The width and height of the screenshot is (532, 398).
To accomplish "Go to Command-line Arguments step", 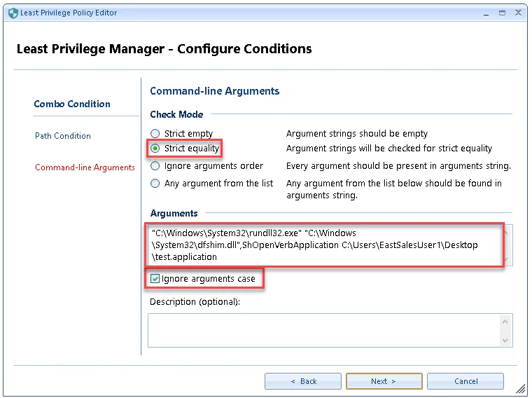I will (85, 167).
